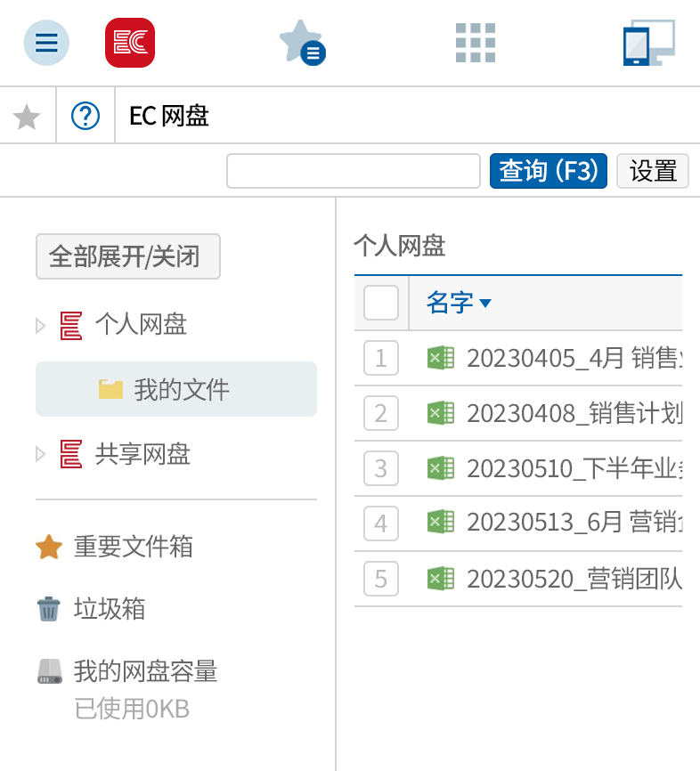Click the red EC logo icon
700x771 pixels.
[x=129, y=43]
